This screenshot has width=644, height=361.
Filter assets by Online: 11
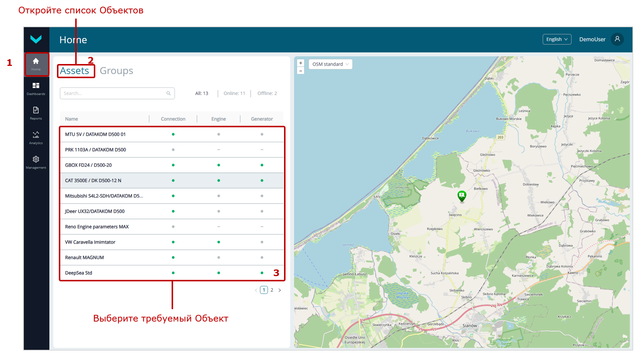[234, 93]
